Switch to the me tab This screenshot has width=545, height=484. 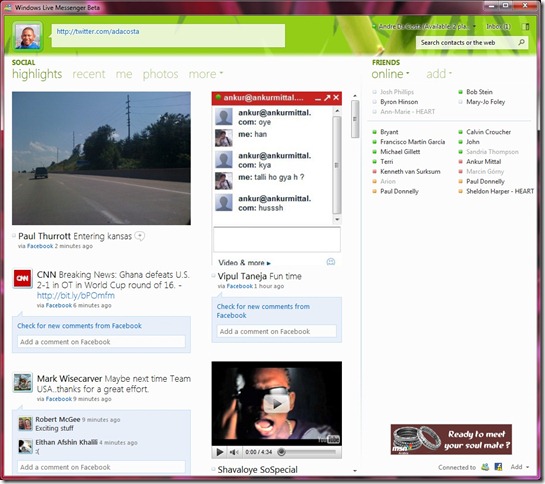pyautogui.click(x=124, y=74)
